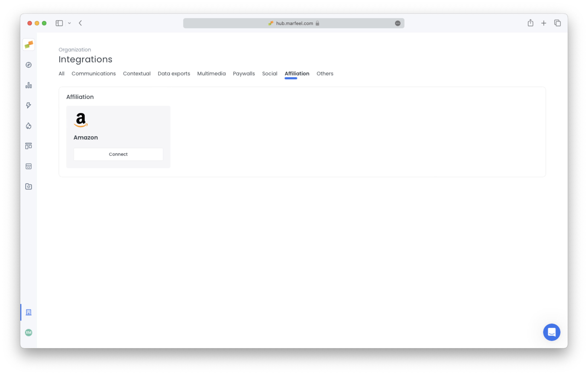The image size is (588, 375).
Task: Open the page settings ellipsis in address bar
Action: (398, 23)
